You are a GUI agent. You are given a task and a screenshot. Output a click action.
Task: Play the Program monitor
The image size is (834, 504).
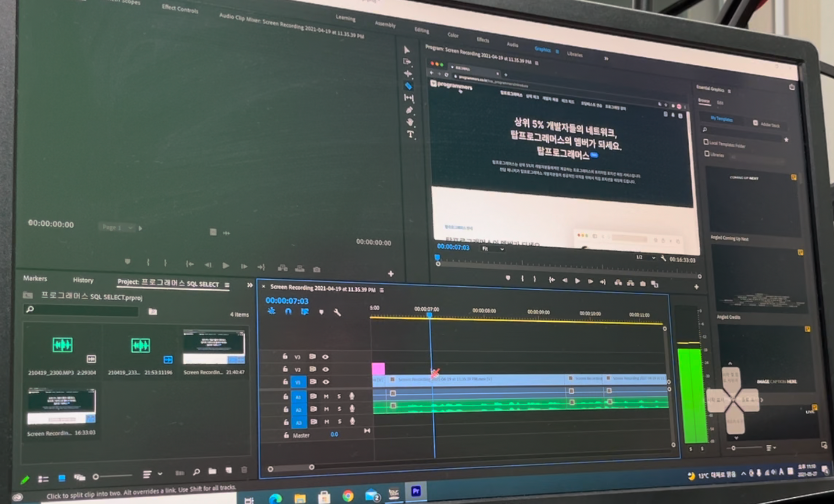[x=577, y=281]
